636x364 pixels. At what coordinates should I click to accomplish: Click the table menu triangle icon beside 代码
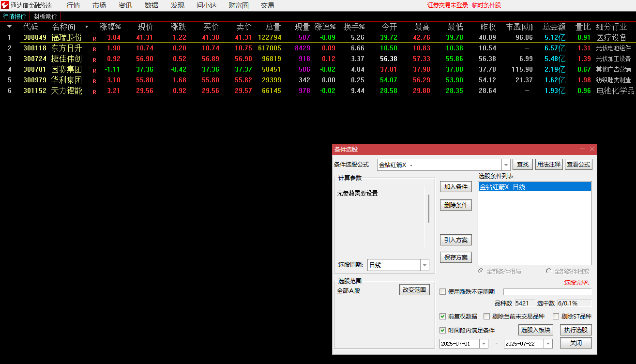[x=9, y=27]
